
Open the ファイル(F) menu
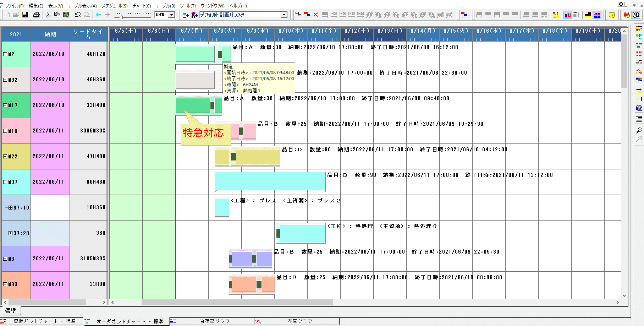pos(14,6)
